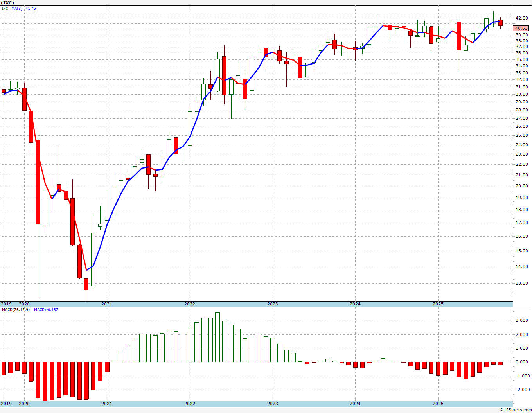This screenshot has width=532, height=413.
Task: Click the 0.000 MACD axis label
Action: tap(523, 362)
